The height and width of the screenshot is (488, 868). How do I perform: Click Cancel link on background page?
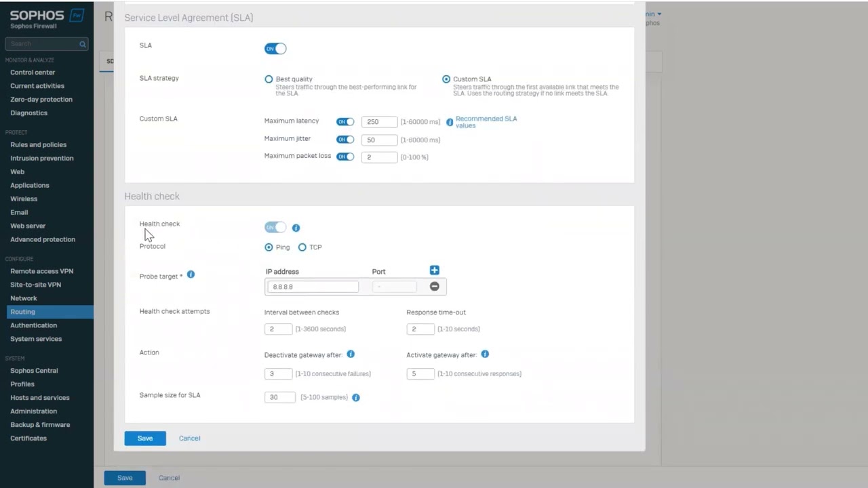[x=169, y=478]
